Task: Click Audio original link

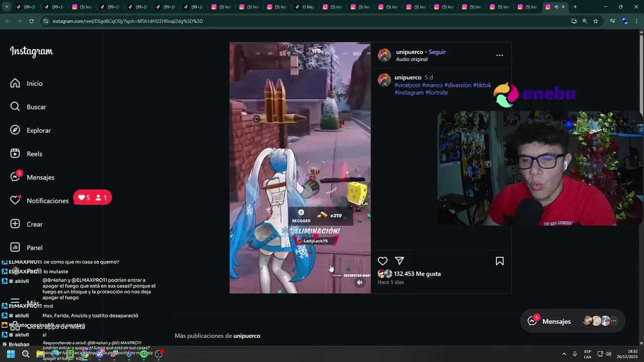Action: coord(412,59)
